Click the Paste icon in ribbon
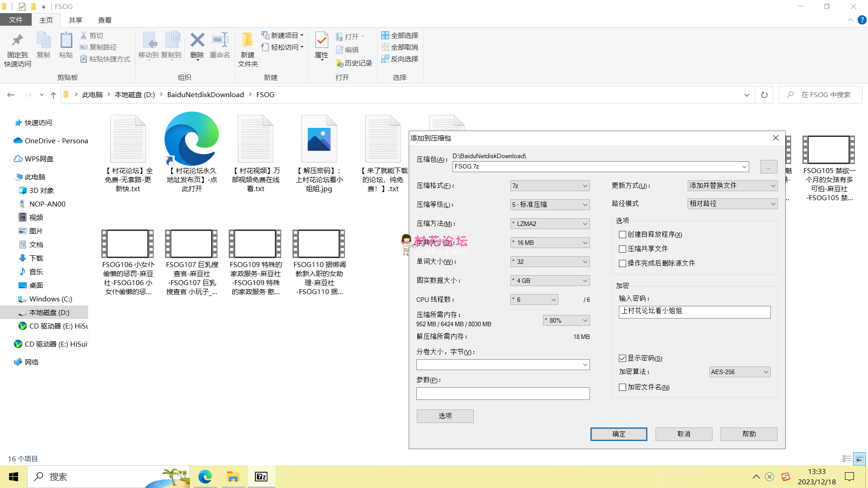Image resolution: width=868 pixels, height=488 pixels. (66, 41)
